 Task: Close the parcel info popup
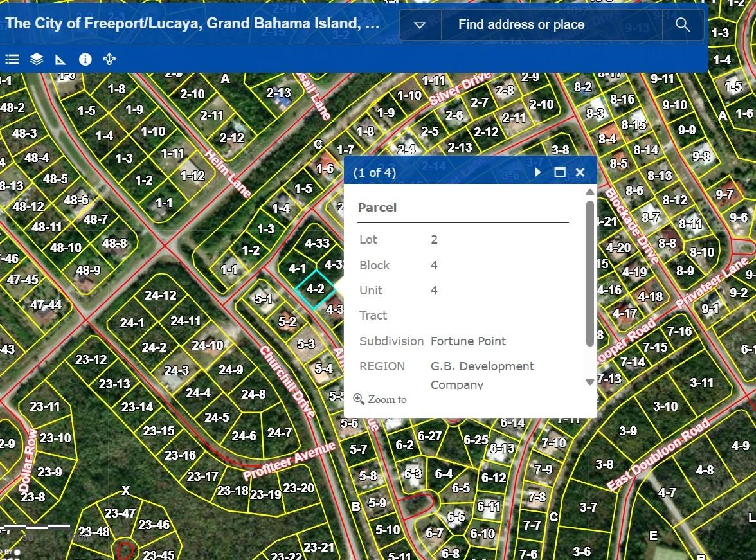point(580,172)
